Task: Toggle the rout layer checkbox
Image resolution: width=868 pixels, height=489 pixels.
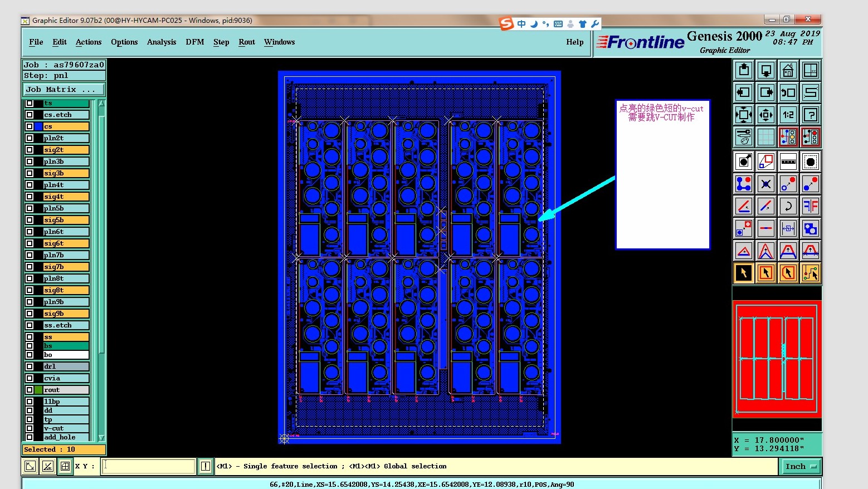Action: coord(30,390)
